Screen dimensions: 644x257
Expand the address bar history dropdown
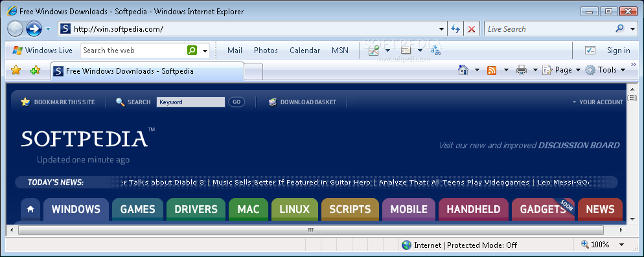tap(441, 29)
